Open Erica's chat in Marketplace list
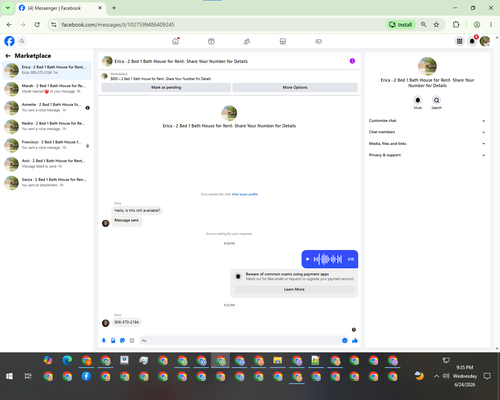Viewport: 500px width, 400px height. point(47,70)
